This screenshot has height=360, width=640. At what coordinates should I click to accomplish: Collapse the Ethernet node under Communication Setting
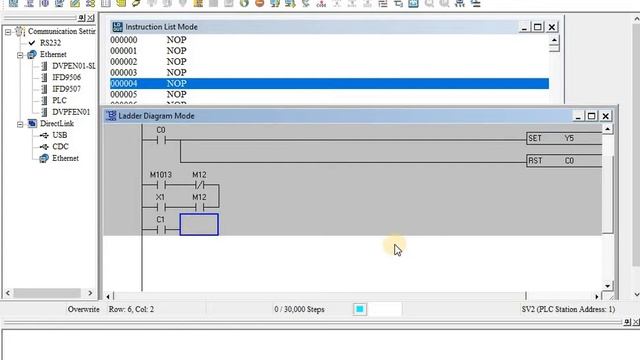pyautogui.click(x=20, y=55)
